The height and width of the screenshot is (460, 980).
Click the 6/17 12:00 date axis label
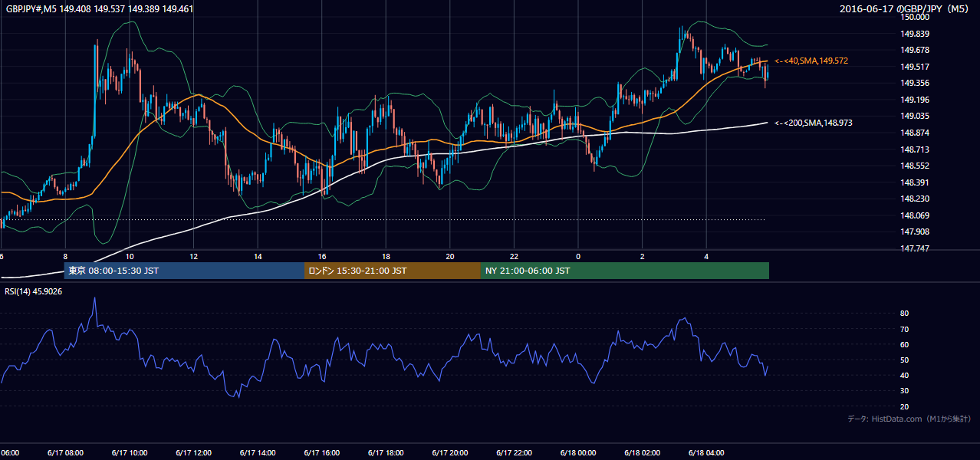click(193, 453)
